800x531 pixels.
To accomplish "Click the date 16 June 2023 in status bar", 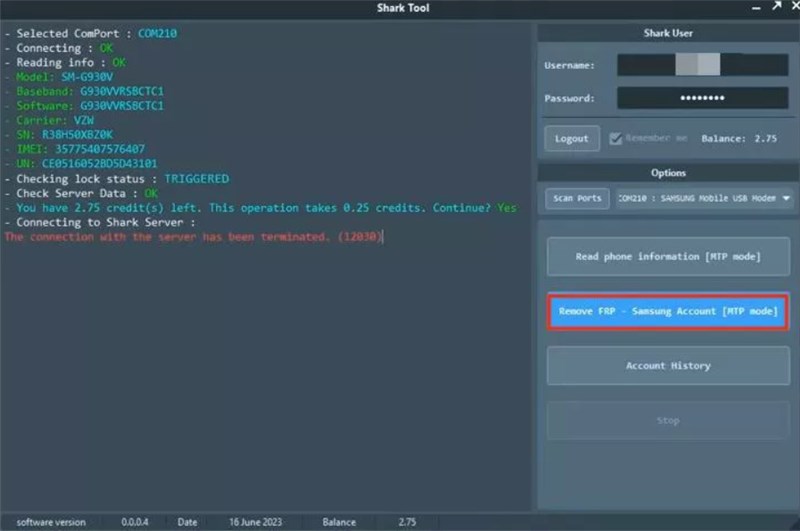I will pyautogui.click(x=249, y=522).
